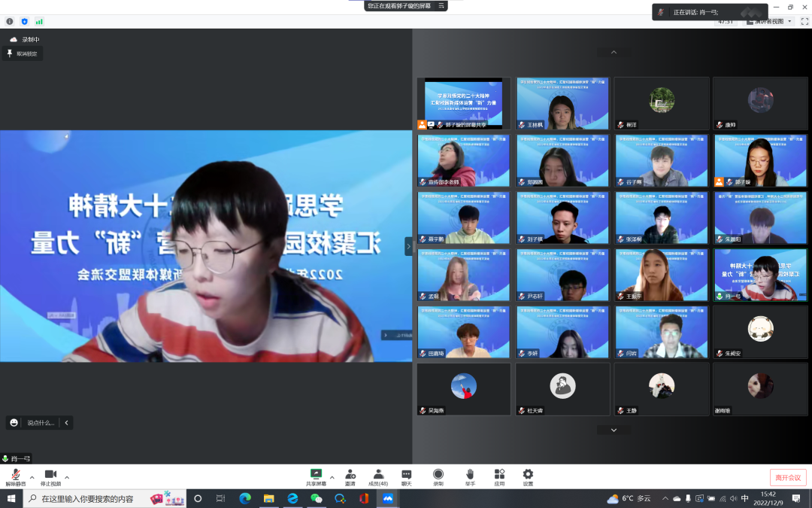
Task: Click the 说点什么 message input box
Action: 41,423
